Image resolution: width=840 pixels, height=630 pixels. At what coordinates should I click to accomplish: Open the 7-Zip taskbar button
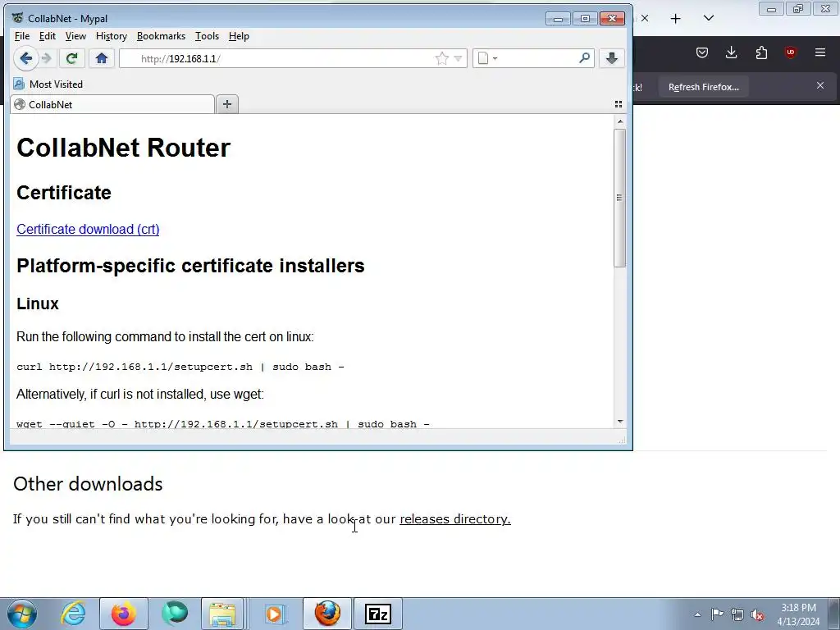click(x=378, y=614)
